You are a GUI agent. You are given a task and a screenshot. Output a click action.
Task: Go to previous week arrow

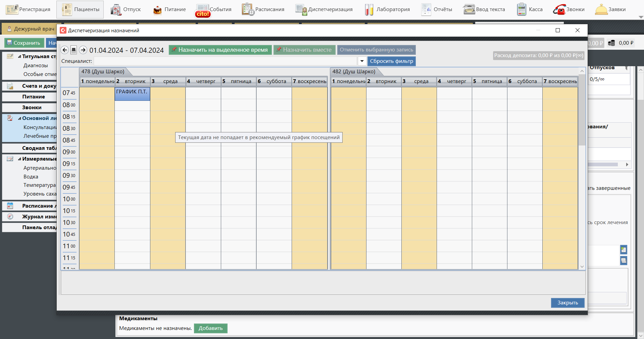pyautogui.click(x=65, y=50)
